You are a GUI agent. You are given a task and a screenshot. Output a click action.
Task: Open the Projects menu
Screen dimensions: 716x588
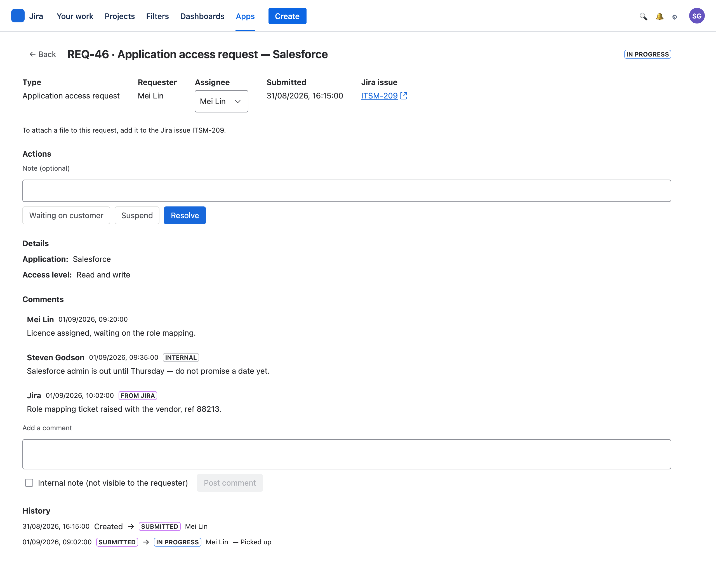(119, 16)
